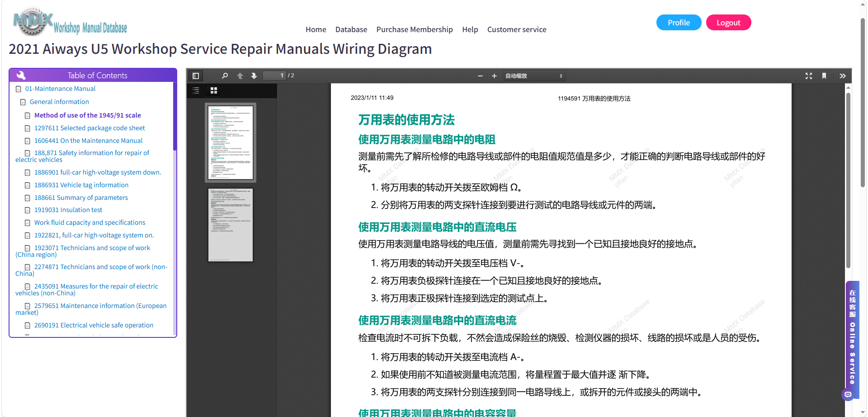
Task: Open 188661 Summary of parameters
Action: (81, 198)
